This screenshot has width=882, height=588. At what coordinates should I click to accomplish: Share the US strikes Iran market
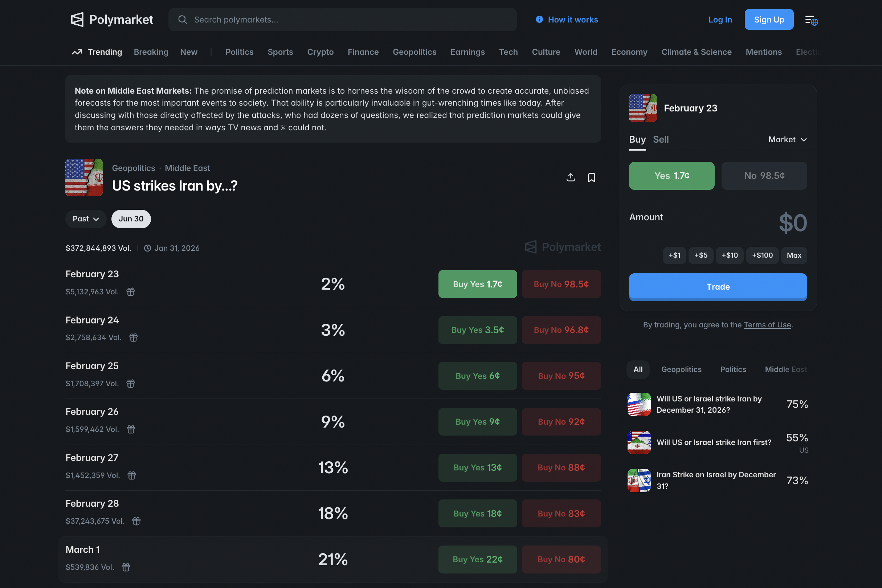tap(570, 177)
